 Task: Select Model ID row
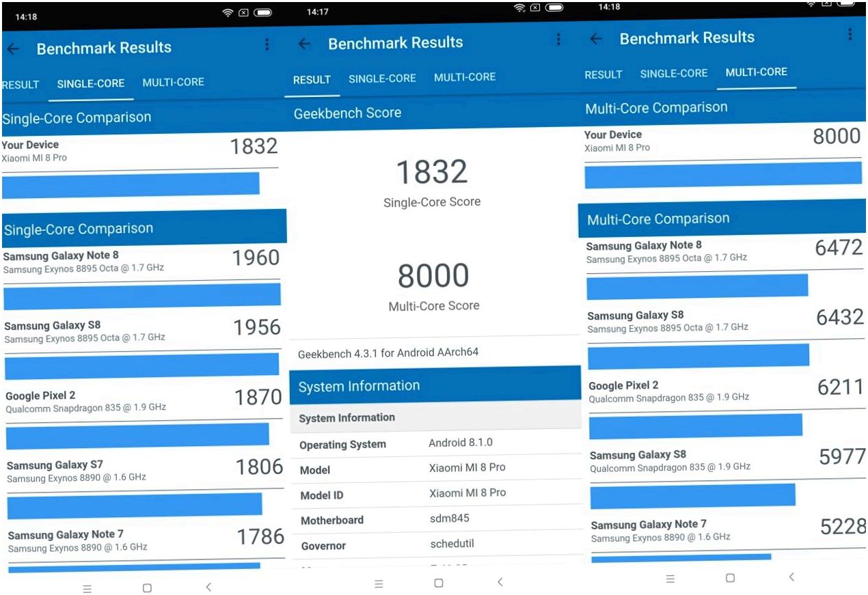(437, 494)
